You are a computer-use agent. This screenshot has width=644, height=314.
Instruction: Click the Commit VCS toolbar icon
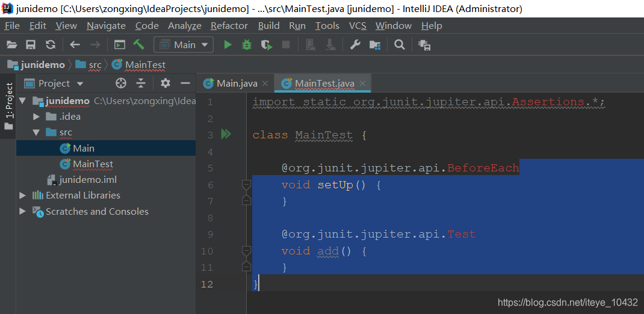tap(330, 45)
